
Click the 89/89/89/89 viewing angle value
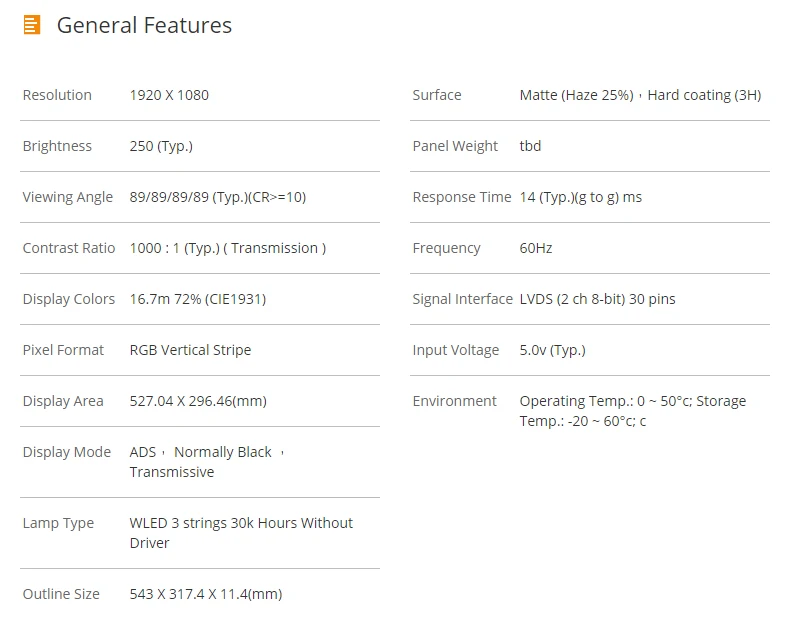217,197
